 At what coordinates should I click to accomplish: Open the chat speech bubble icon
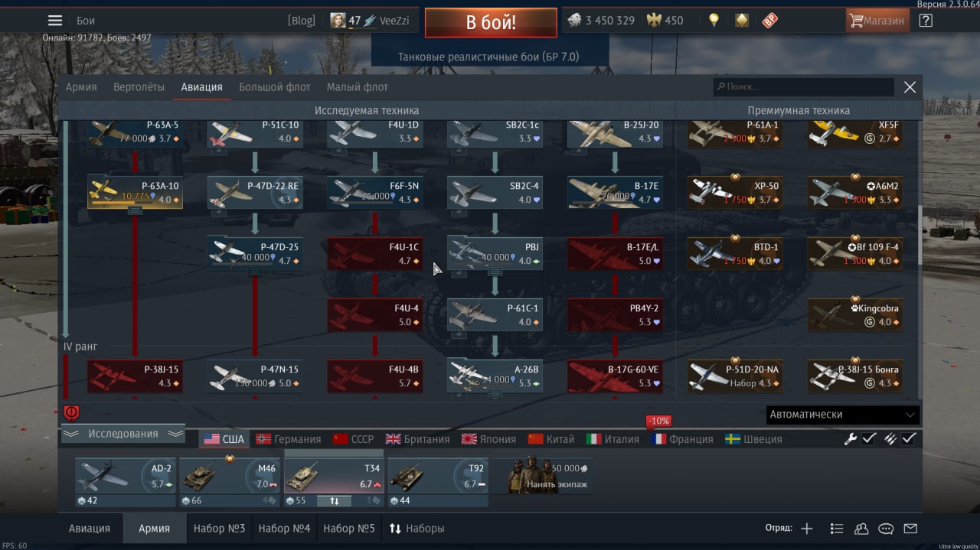pyautogui.click(x=886, y=529)
